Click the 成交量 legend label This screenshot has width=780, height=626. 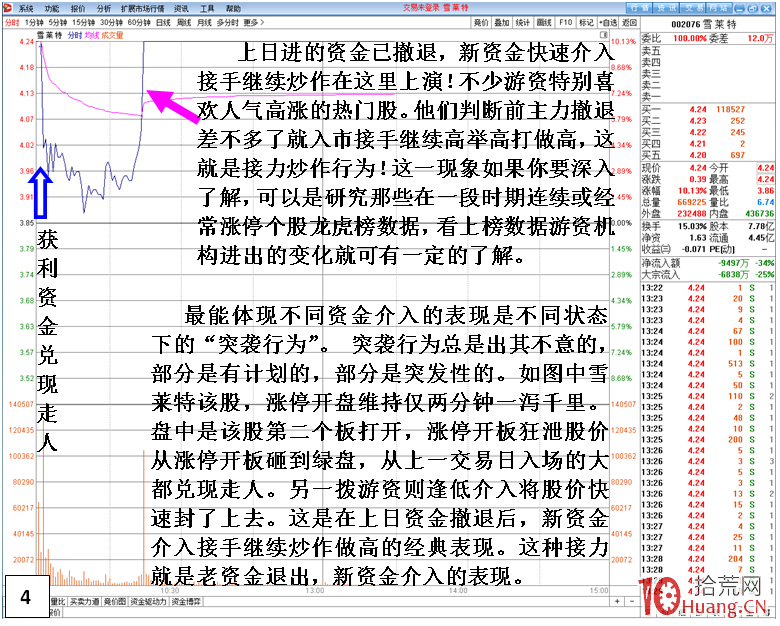coord(112,35)
